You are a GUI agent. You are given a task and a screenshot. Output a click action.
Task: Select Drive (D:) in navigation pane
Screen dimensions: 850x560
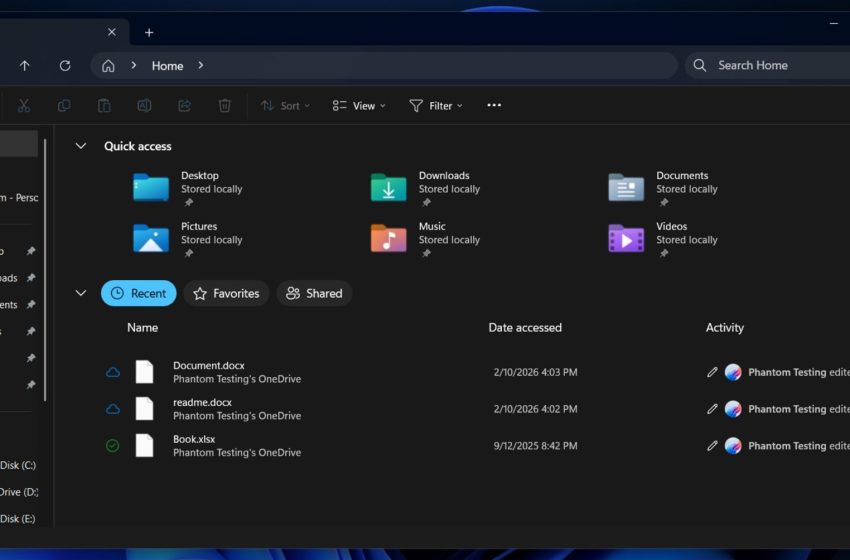19,492
